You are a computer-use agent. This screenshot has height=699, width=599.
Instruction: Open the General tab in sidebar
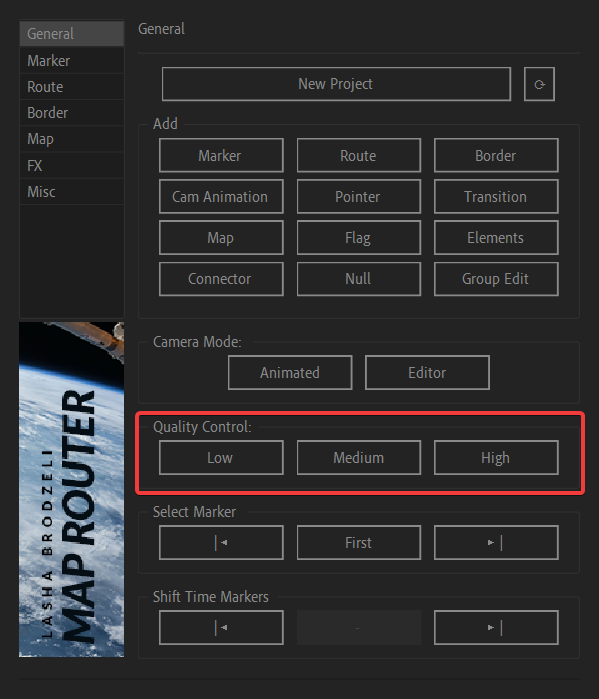(x=72, y=33)
